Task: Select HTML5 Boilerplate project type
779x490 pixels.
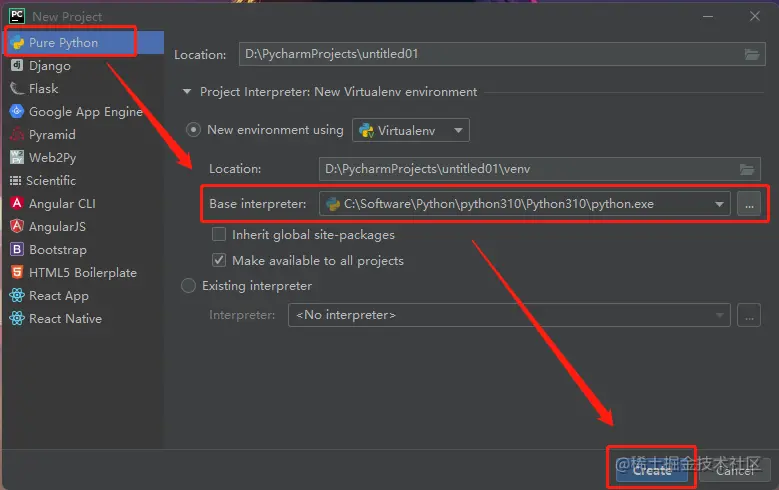Action: pyautogui.click(x=84, y=272)
